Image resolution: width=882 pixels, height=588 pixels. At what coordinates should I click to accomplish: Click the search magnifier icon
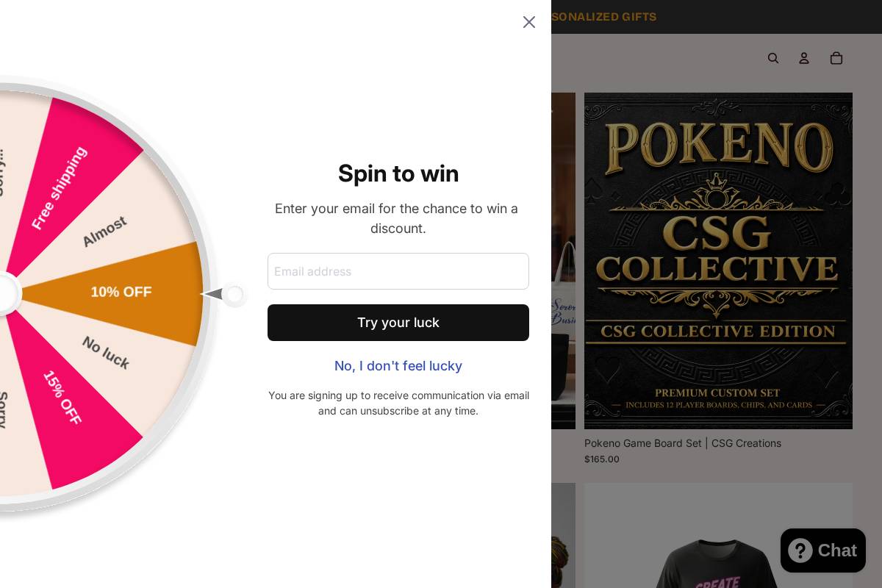click(773, 58)
